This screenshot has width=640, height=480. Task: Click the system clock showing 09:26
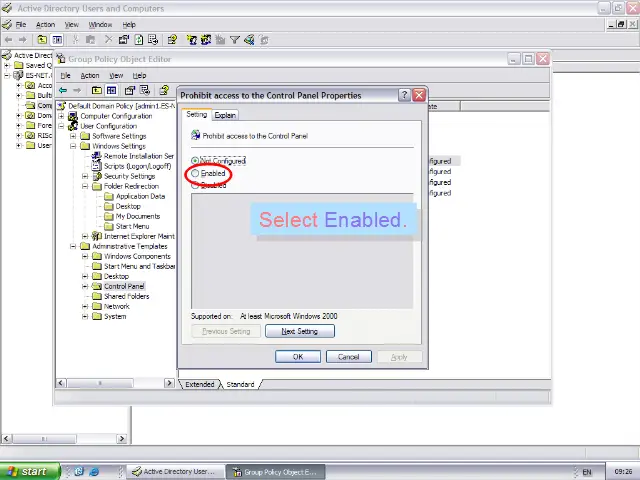[x=623, y=472]
